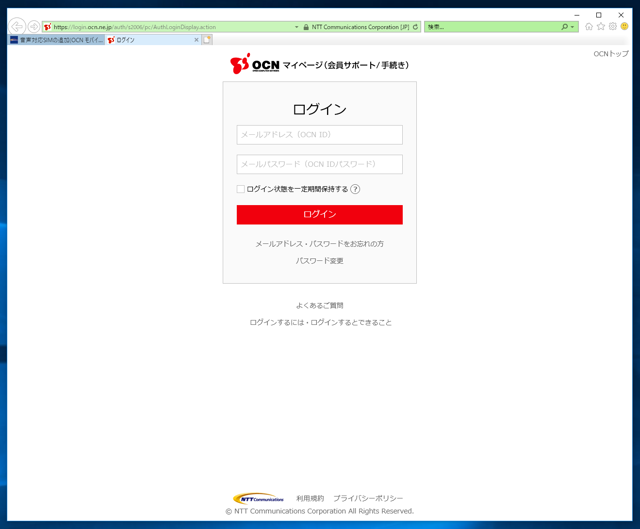
Task: Click the smiley feedback icon
Action: pos(624,27)
